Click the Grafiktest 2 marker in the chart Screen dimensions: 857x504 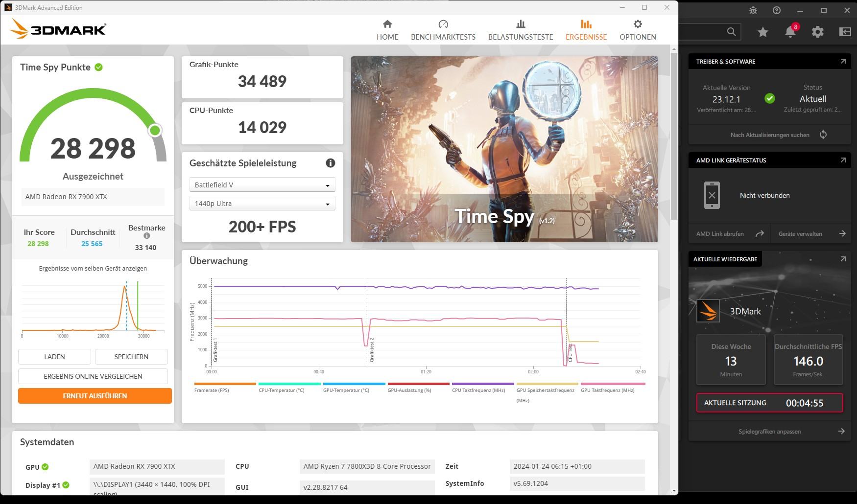[x=372, y=350]
